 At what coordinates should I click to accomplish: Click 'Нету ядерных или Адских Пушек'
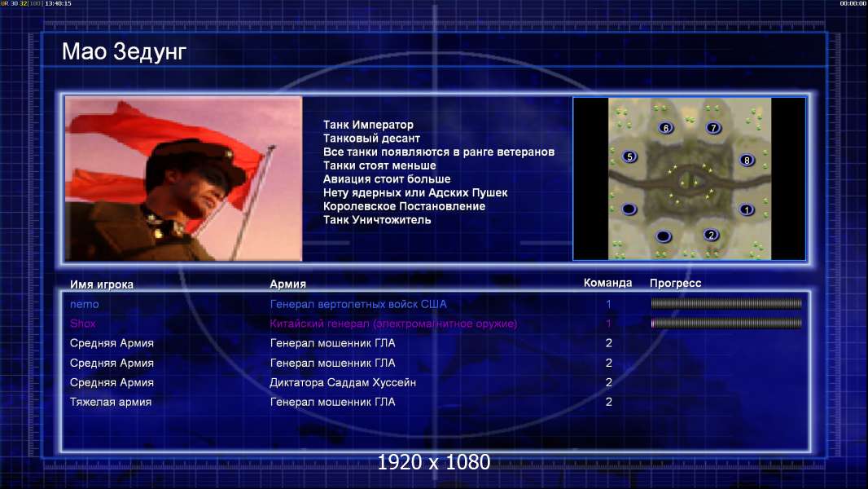click(x=415, y=192)
